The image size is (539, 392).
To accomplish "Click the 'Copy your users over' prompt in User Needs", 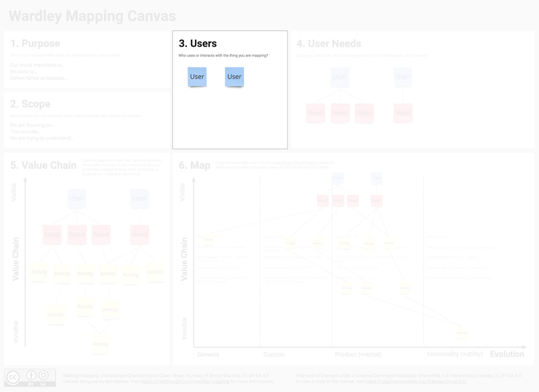I will (362, 56).
